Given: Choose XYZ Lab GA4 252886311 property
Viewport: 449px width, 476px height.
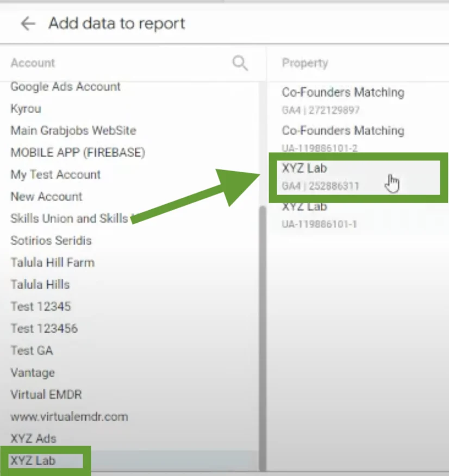Looking at the screenshot, I should tap(358, 177).
